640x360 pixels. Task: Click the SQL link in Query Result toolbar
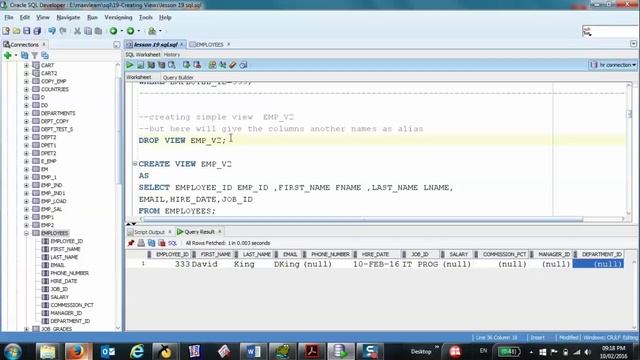point(173,243)
